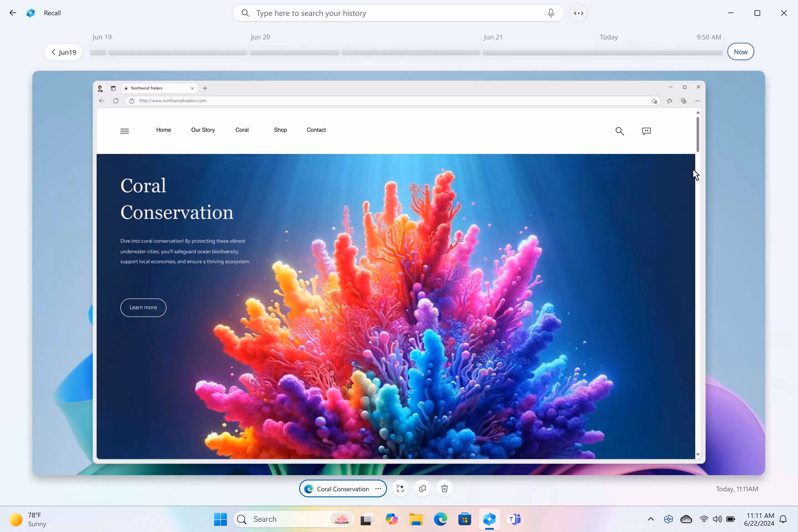Screen dimensions: 798x532
Task: Expand hidden system tray icons chevron
Action: (650, 519)
